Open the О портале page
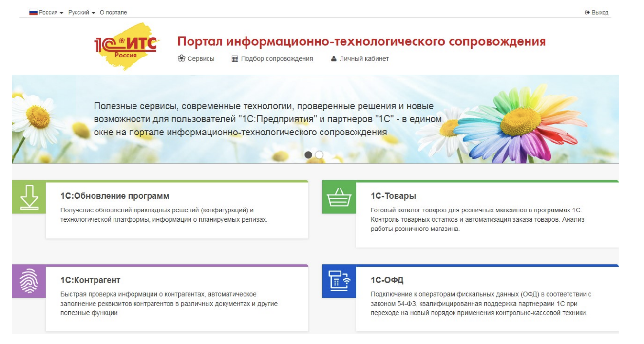The width and height of the screenshot is (644, 344). 113,12
